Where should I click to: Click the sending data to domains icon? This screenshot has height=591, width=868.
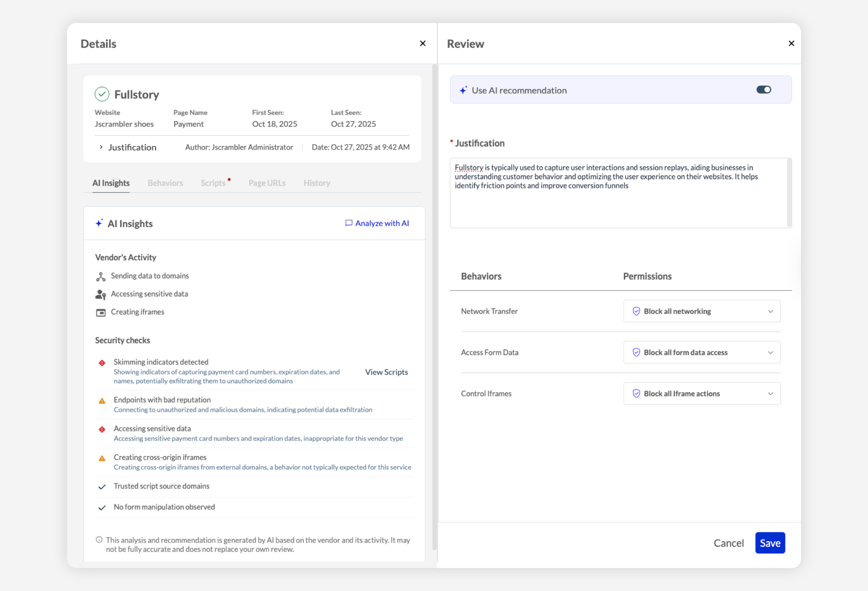(x=101, y=276)
